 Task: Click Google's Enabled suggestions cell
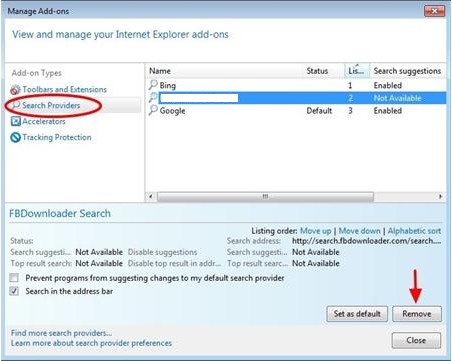[388, 111]
